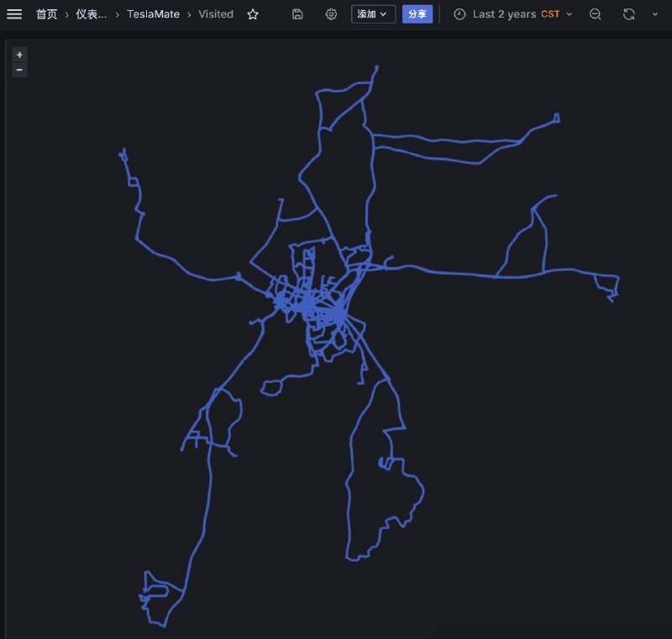Click the 分享 share button
672x639 pixels.
pos(417,14)
